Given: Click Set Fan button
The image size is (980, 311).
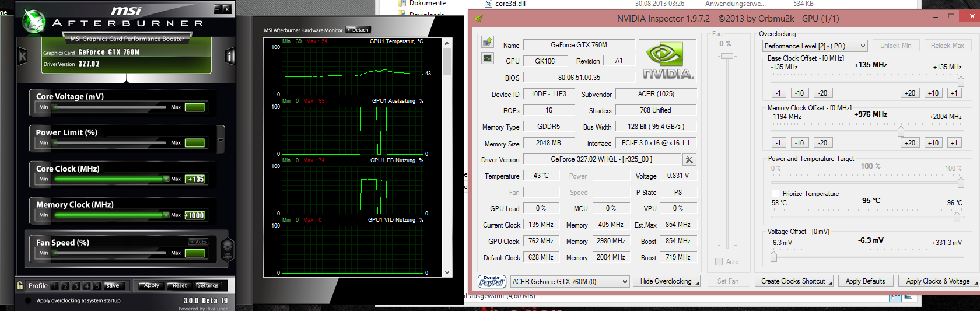Looking at the screenshot, I should click(728, 281).
